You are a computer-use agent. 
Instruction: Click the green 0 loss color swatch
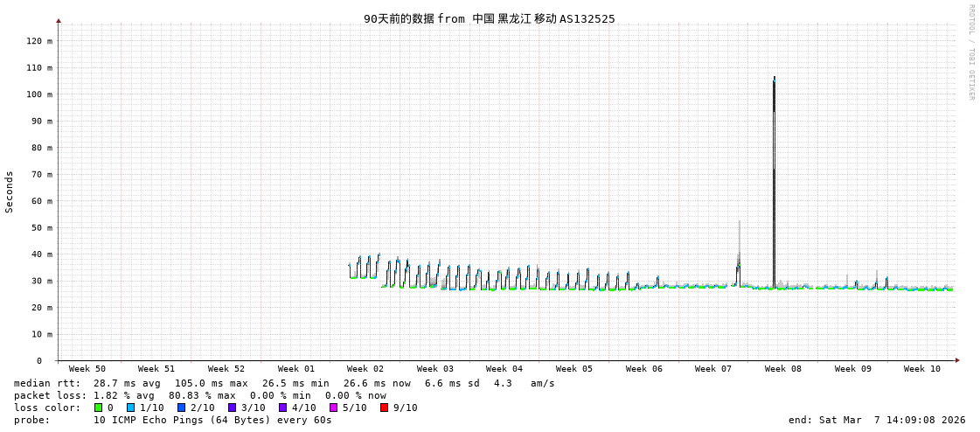tap(99, 408)
